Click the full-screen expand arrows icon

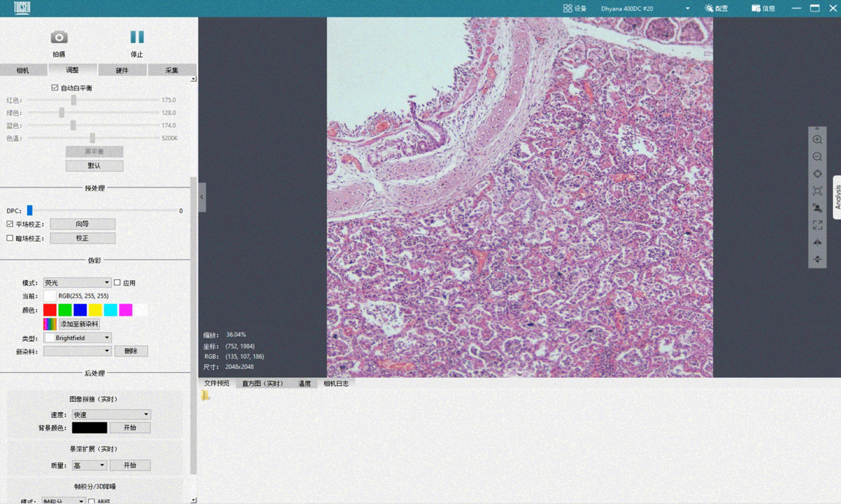pos(817,225)
